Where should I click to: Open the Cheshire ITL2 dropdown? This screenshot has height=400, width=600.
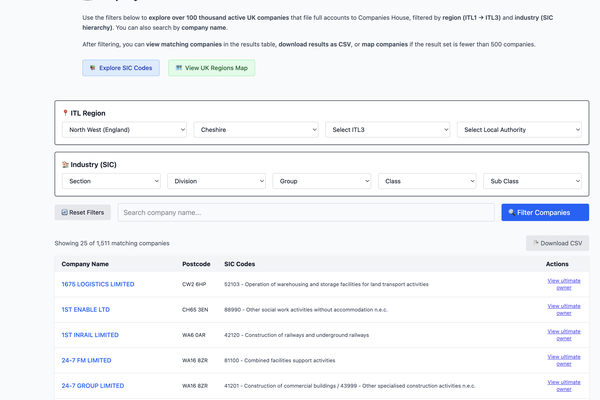click(x=256, y=129)
